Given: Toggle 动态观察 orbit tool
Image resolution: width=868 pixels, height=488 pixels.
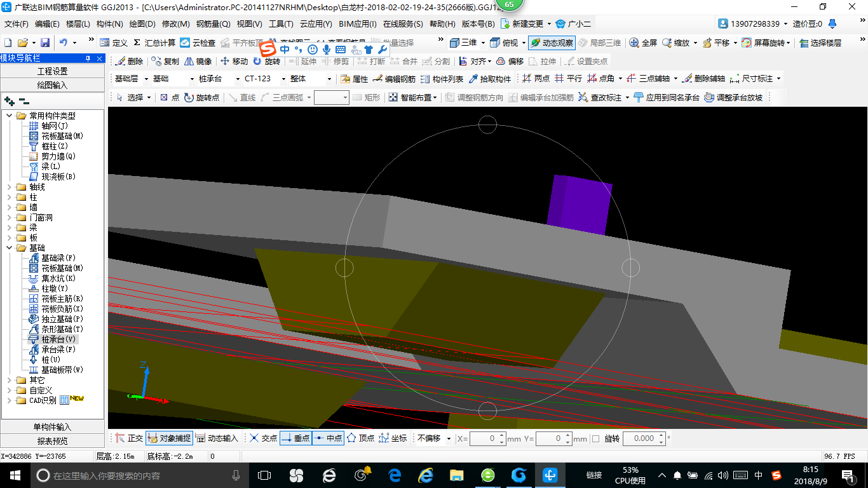Looking at the screenshot, I should [552, 43].
